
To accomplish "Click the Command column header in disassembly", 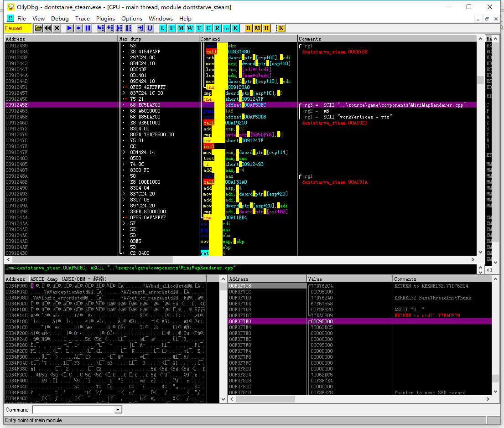I will pos(248,39).
